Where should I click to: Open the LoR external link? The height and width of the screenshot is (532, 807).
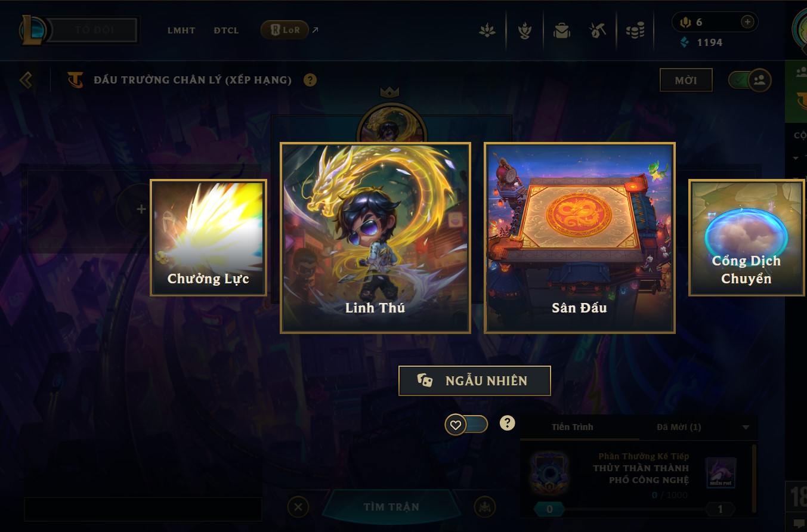pyautogui.click(x=289, y=30)
